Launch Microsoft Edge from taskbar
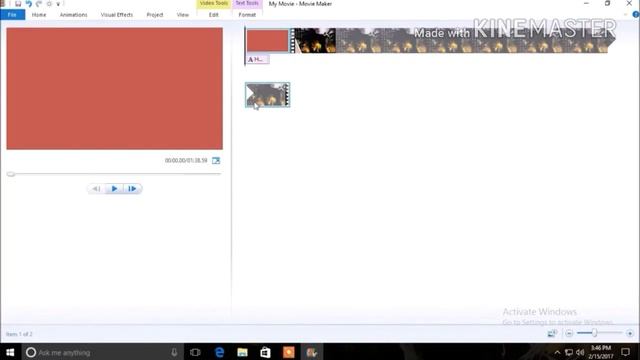Screen dimensions: 640x360 click(x=219, y=352)
